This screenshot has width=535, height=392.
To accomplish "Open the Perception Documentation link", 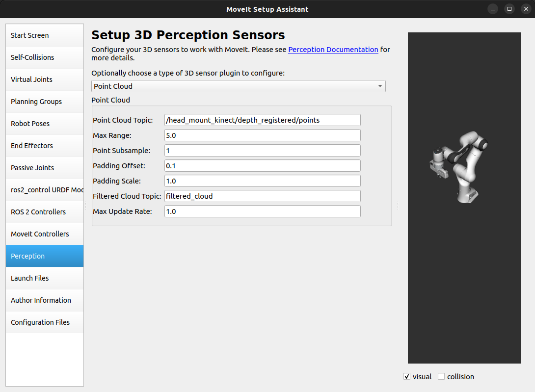I will [x=333, y=50].
